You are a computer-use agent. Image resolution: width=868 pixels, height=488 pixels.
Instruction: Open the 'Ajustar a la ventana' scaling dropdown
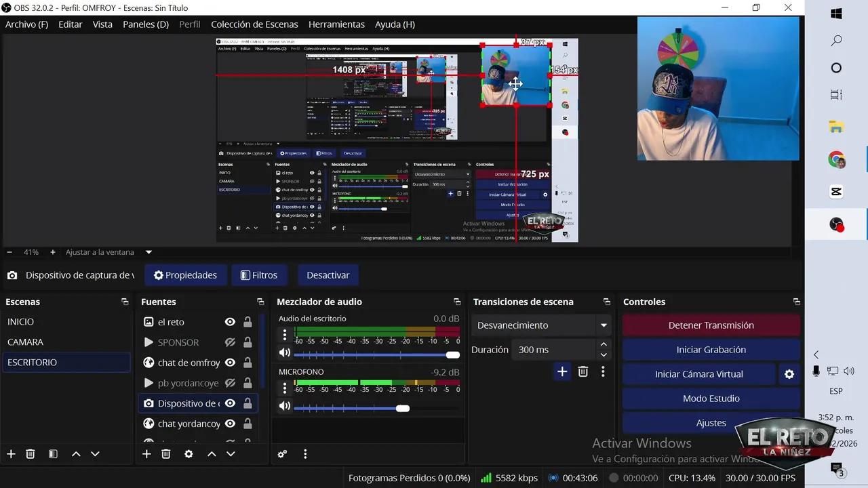pyautogui.click(x=149, y=252)
